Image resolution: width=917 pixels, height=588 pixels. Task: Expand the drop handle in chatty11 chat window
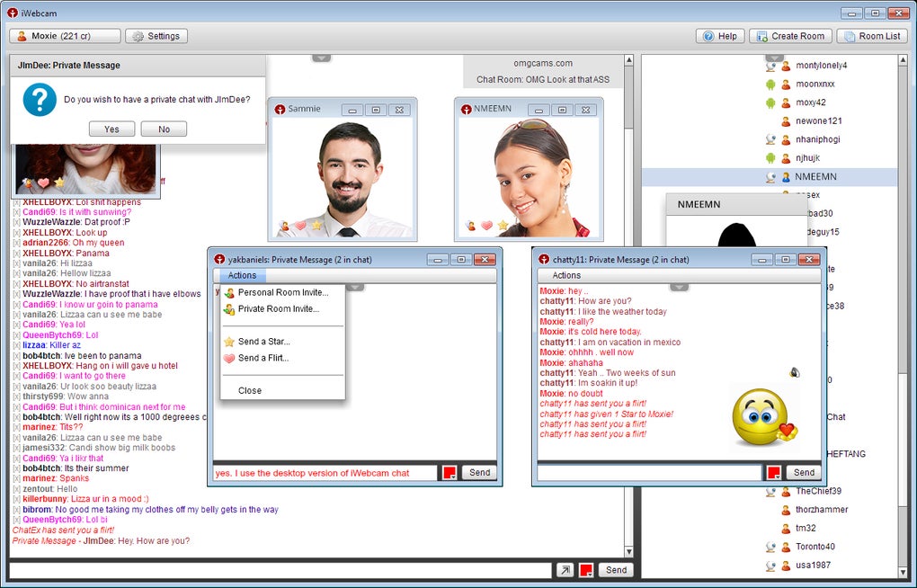[x=679, y=288]
